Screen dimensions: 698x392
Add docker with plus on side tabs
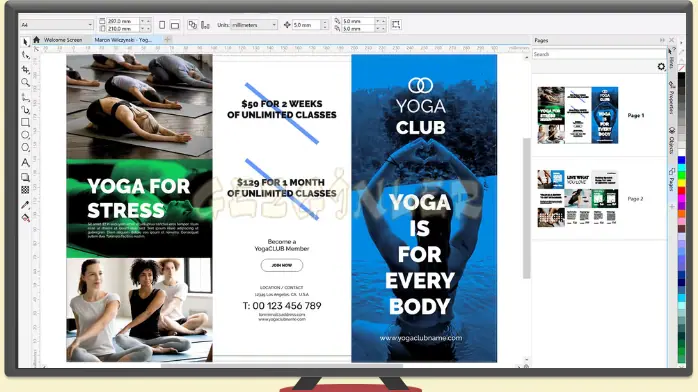(x=672, y=206)
